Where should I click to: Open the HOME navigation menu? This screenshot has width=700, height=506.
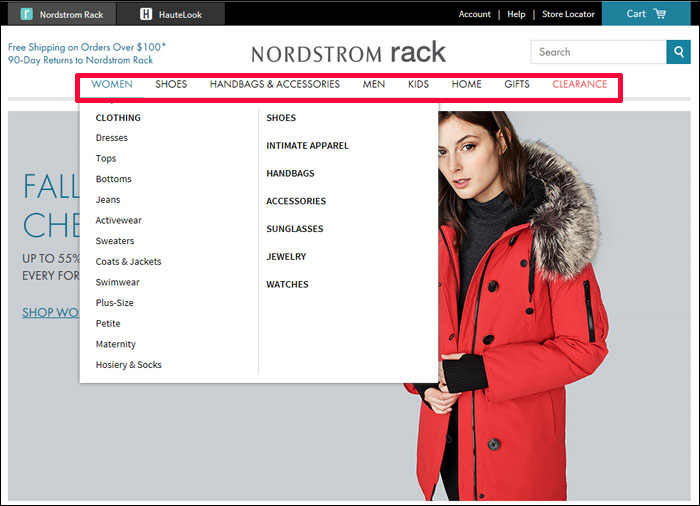pos(467,84)
